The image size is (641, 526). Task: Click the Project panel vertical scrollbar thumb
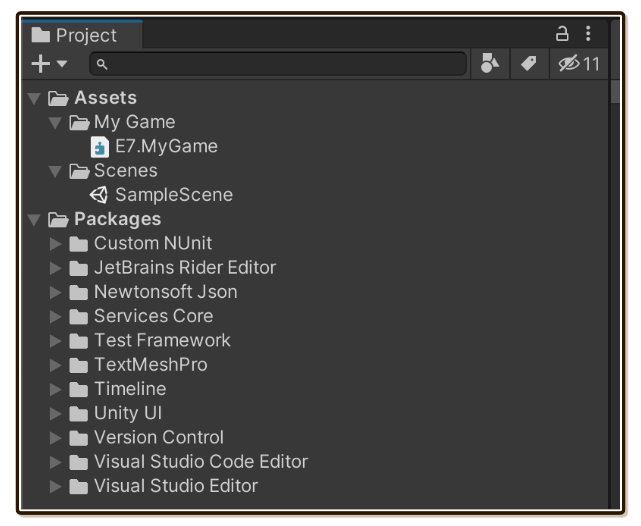click(x=615, y=92)
